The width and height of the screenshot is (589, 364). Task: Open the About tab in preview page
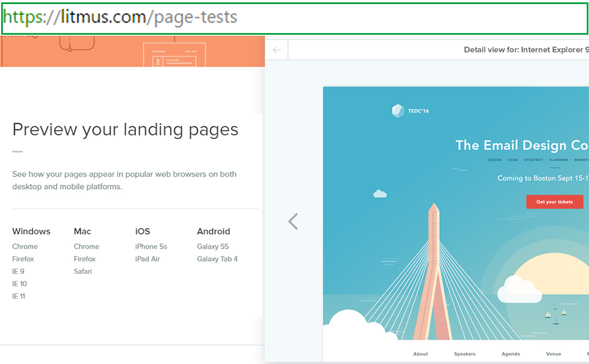421,354
